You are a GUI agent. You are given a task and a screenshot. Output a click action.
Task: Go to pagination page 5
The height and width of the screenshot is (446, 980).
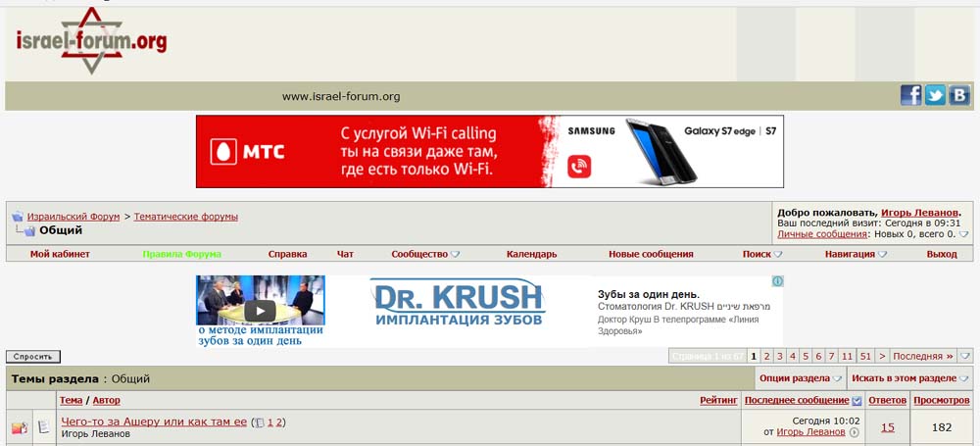[806, 356]
